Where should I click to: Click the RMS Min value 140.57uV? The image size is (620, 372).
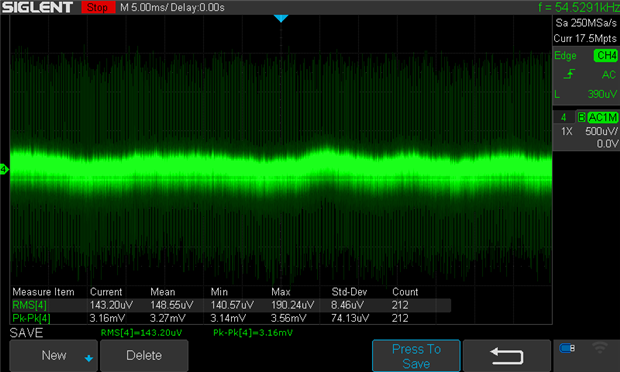(232, 305)
